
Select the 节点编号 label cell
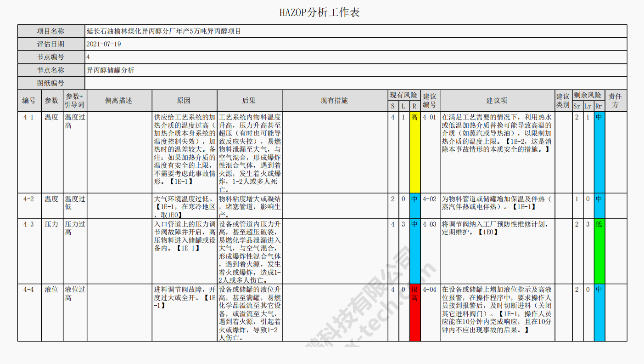click(51, 57)
